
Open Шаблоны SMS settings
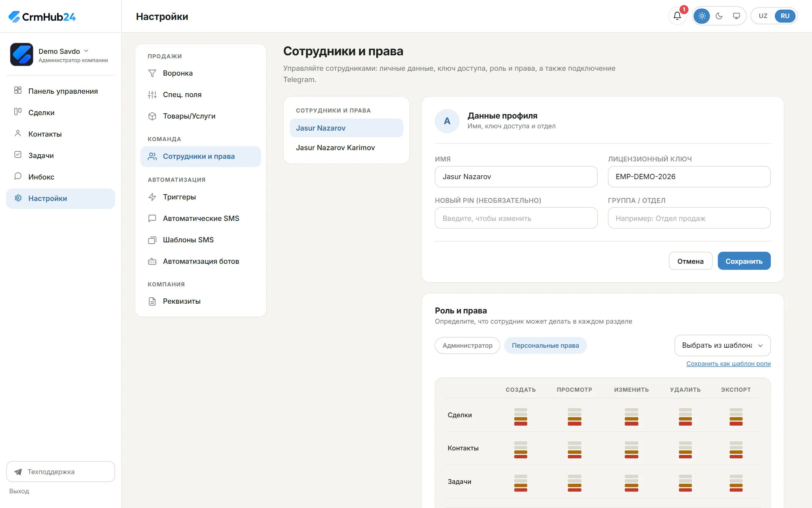(x=200, y=240)
